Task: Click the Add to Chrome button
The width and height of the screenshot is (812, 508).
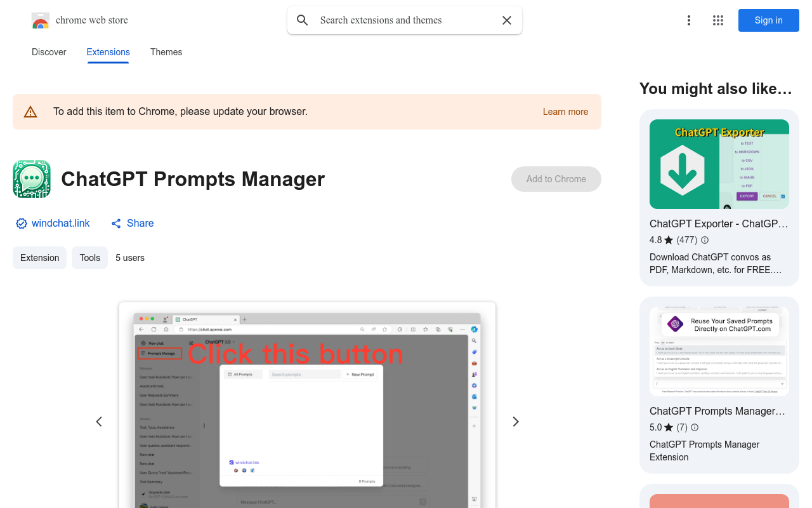Action: coord(556,179)
